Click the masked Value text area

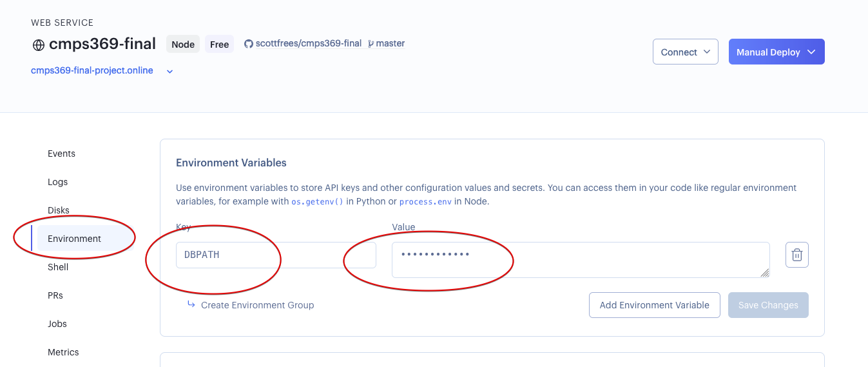[580, 260]
